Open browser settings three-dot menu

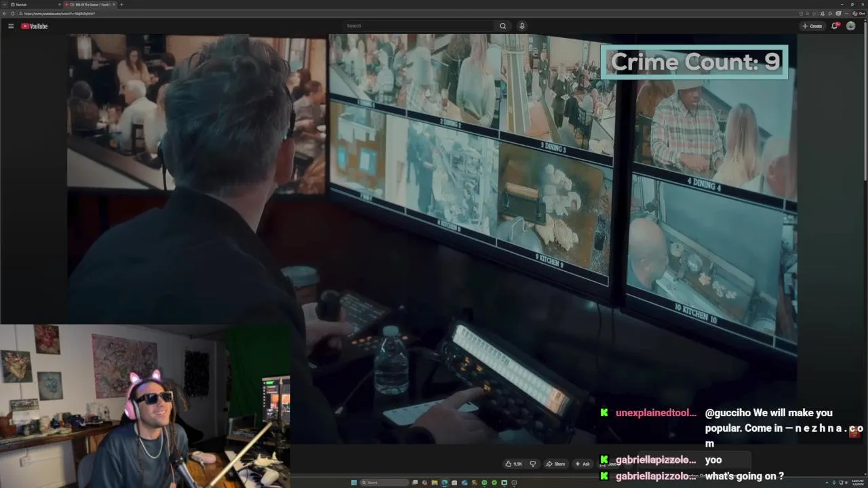click(847, 14)
